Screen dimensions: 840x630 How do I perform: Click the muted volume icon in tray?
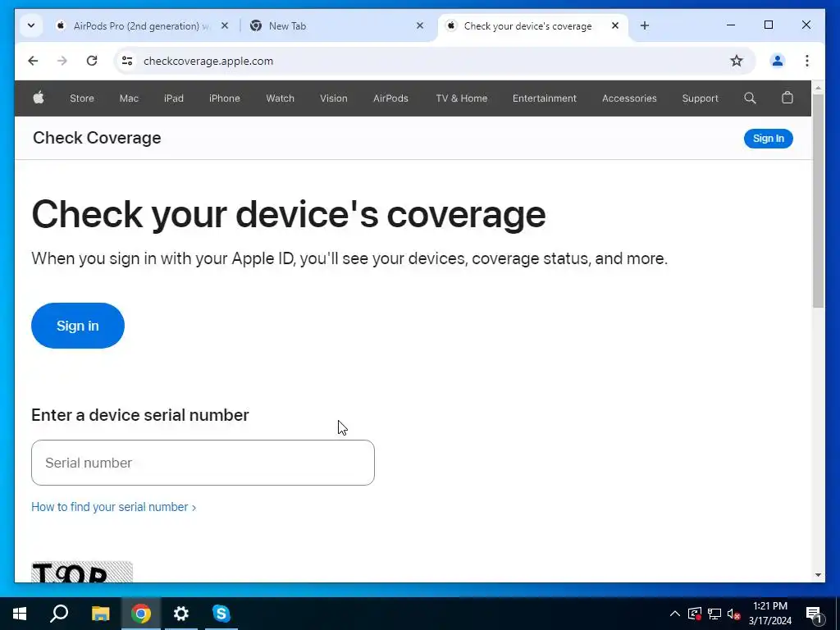coord(734,614)
